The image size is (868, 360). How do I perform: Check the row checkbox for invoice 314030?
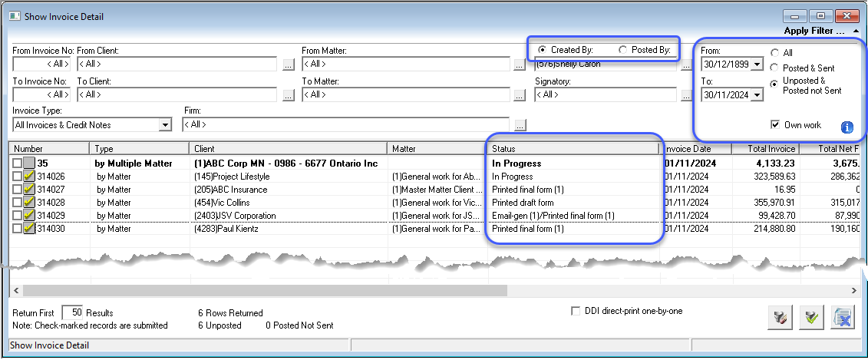17,228
